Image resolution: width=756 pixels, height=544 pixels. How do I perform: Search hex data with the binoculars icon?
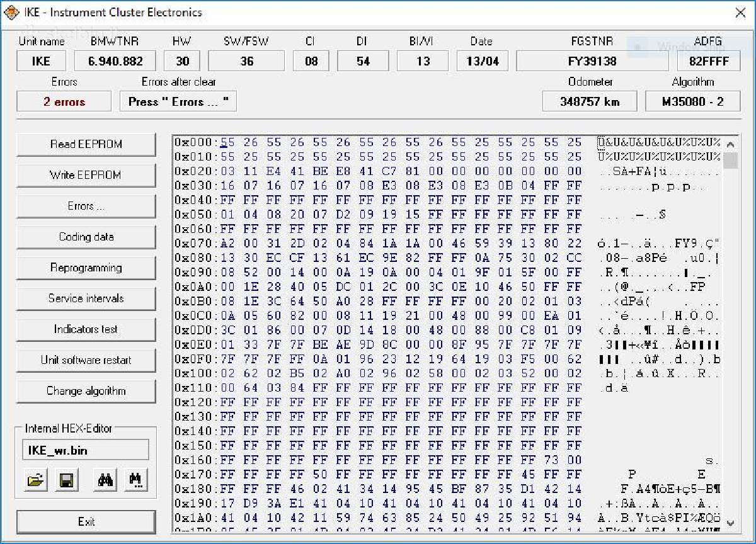pyautogui.click(x=105, y=481)
